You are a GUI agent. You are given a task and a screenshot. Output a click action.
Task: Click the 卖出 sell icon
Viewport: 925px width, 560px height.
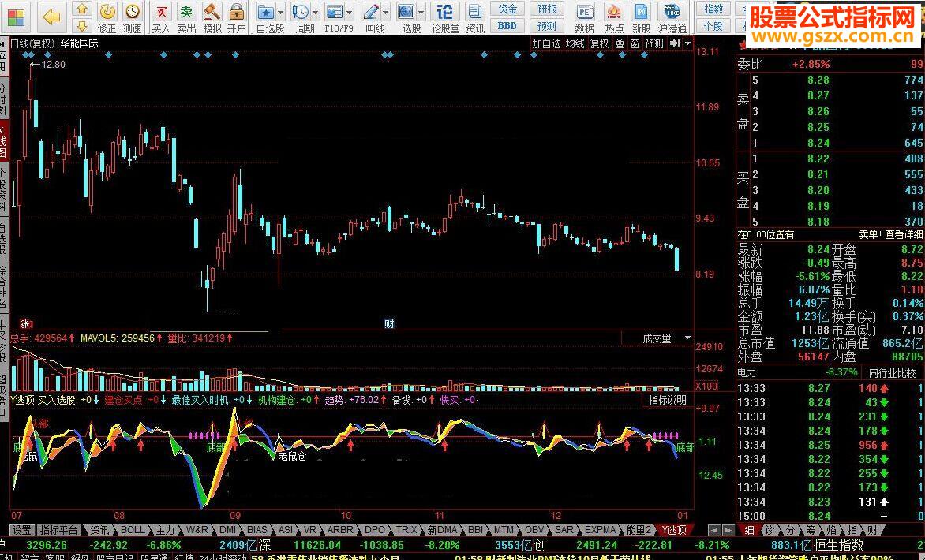point(186,17)
